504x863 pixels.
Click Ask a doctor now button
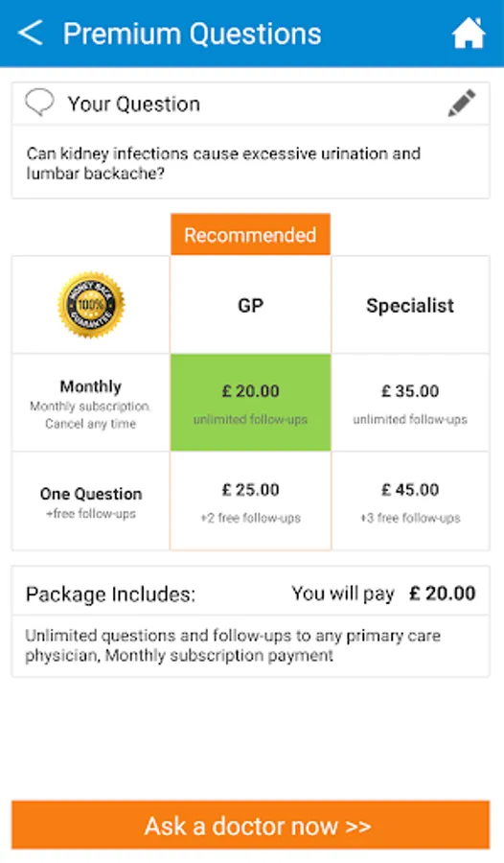click(250, 825)
